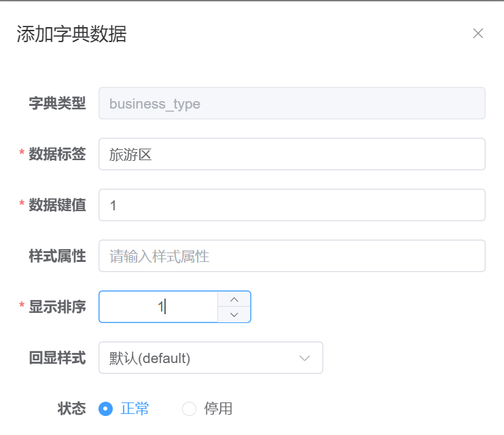
Task: Click the 数据标签 input containing 旅游区
Action: (291, 155)
